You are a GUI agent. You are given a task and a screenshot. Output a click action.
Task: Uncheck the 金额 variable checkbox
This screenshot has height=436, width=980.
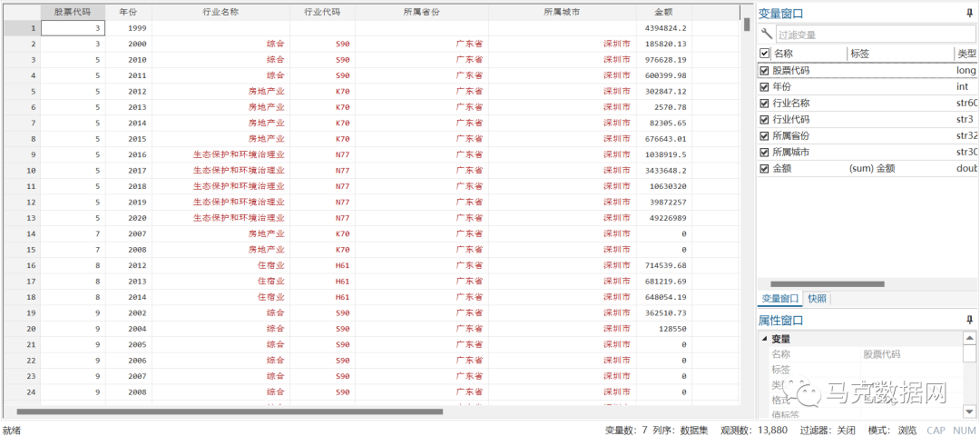pyautogui.click(x=764, y=168)
